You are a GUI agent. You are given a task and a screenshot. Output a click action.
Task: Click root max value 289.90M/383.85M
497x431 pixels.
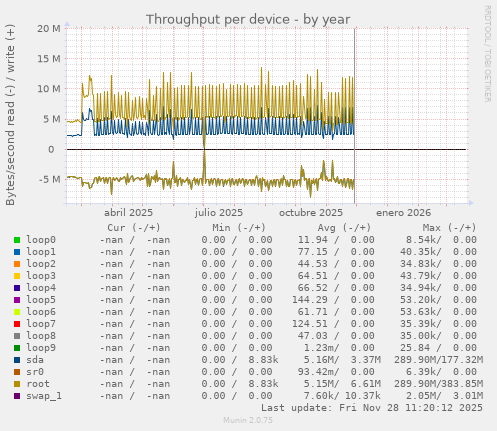pos(439,384)
